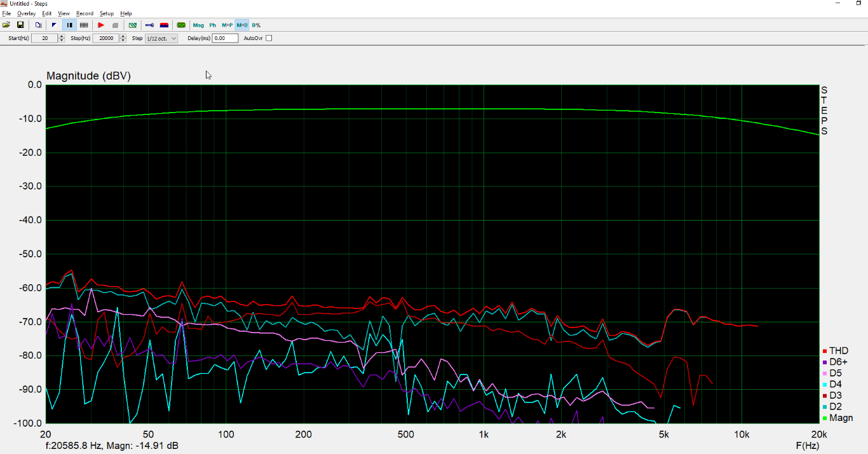
Task: Select the M+D magnitude and distortion view
Action: coord(241,25)
